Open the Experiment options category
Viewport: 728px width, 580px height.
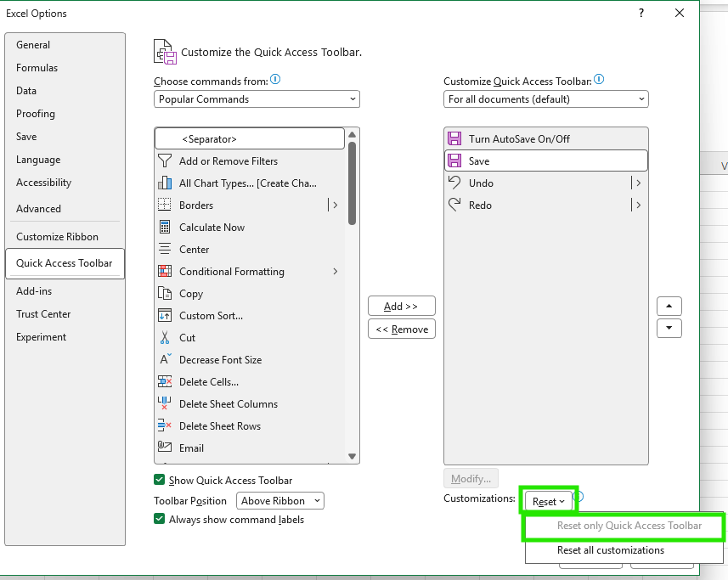[65, 337]
